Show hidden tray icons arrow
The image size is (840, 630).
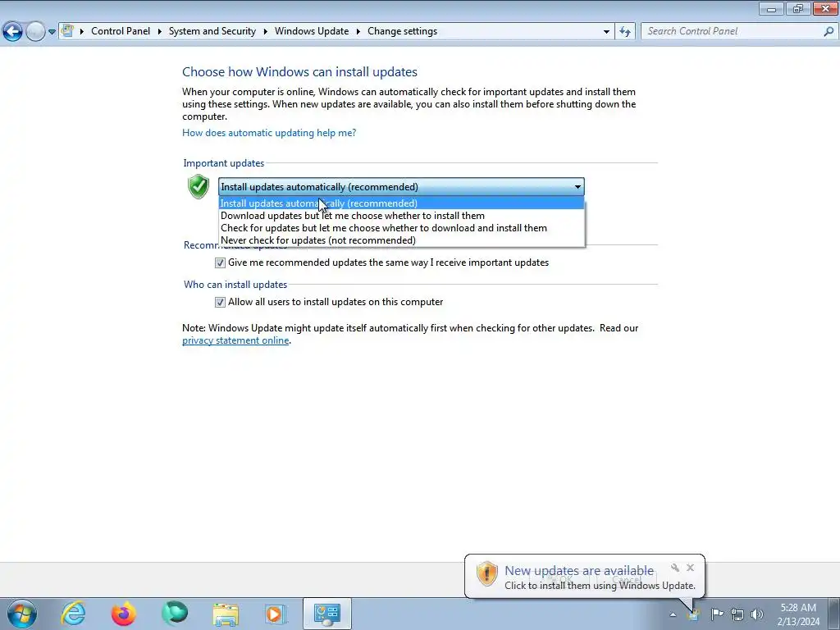[x=673, y=614]
